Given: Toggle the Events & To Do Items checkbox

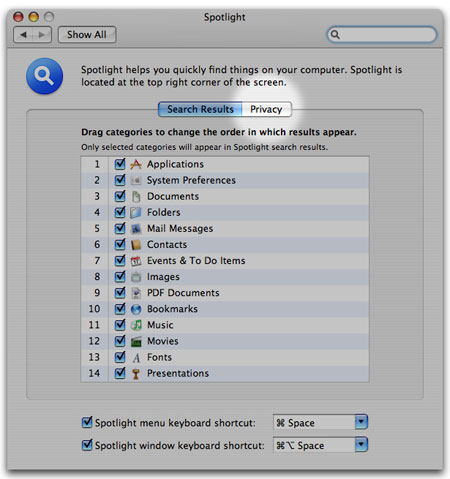Looking at the screenshot, I should point(120,260).
